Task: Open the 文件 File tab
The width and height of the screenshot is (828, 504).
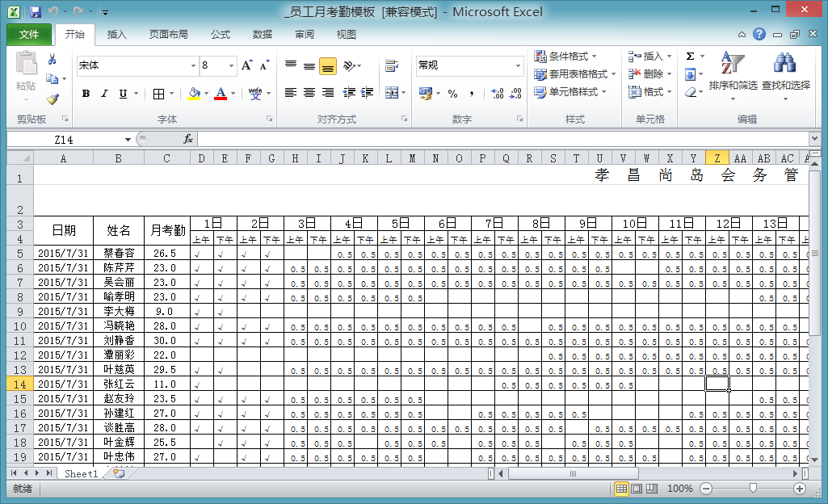Action: click(29, 34)
